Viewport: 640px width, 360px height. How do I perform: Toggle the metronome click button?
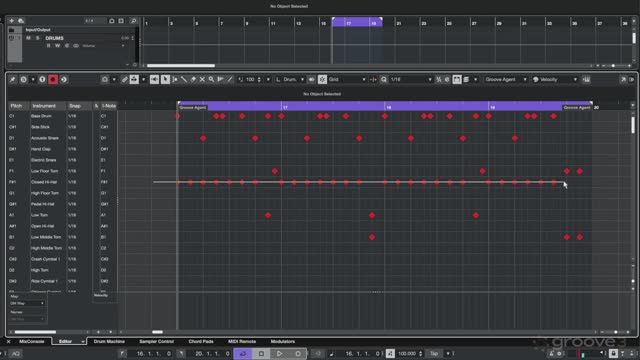390,353
